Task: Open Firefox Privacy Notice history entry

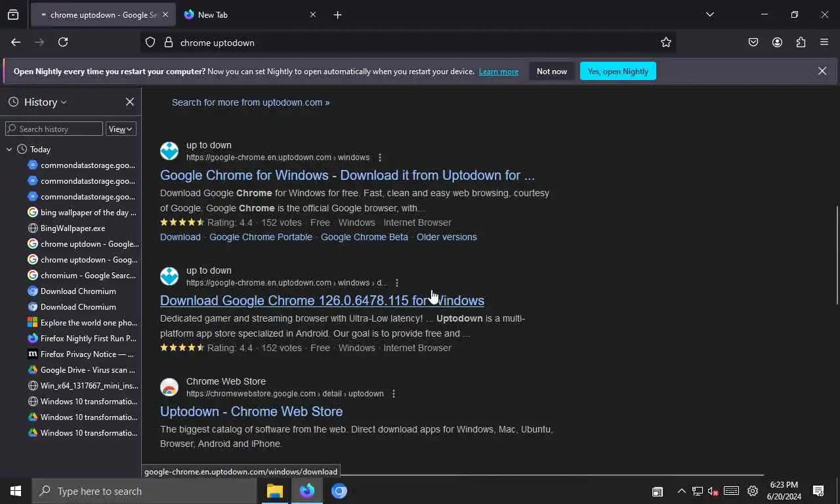Action: [x=82, y=354]
